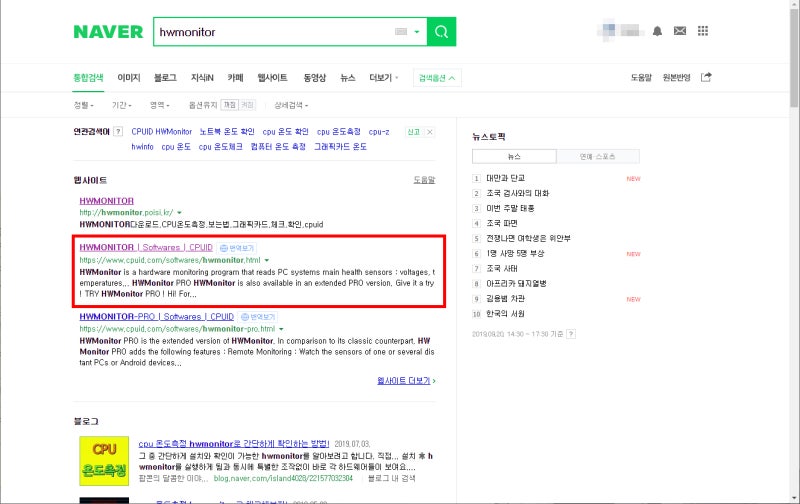Open the Naver services grid icon
This screenshot has height=504, width=800.
(703, 31)
